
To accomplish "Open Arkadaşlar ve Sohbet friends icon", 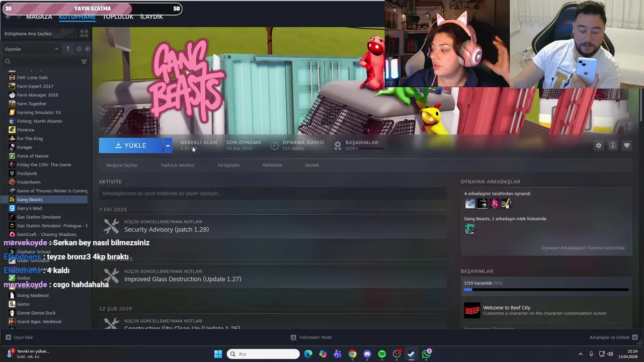I will tap(635, 337).
